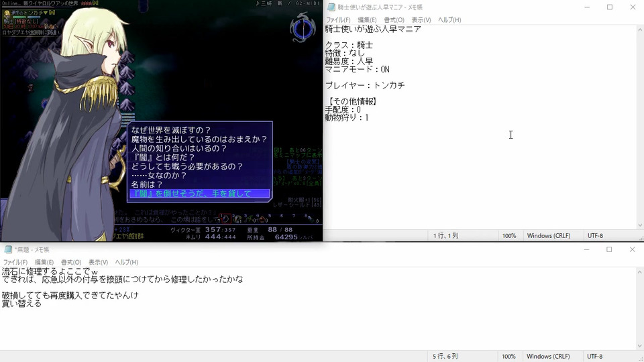Viewport: 644px width, 362px height.
Task: Place cursor on line マニアモード：ON
Action: tap(358, 69)
